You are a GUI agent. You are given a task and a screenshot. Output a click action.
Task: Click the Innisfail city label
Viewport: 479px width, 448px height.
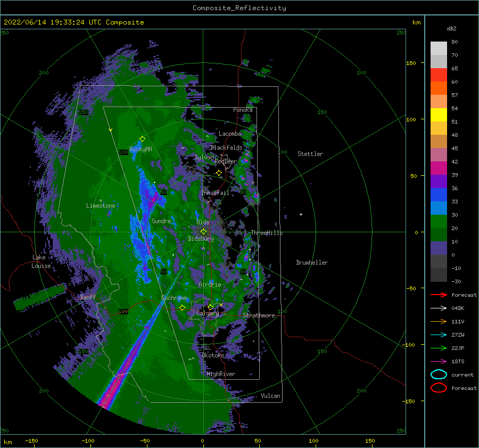215,193
